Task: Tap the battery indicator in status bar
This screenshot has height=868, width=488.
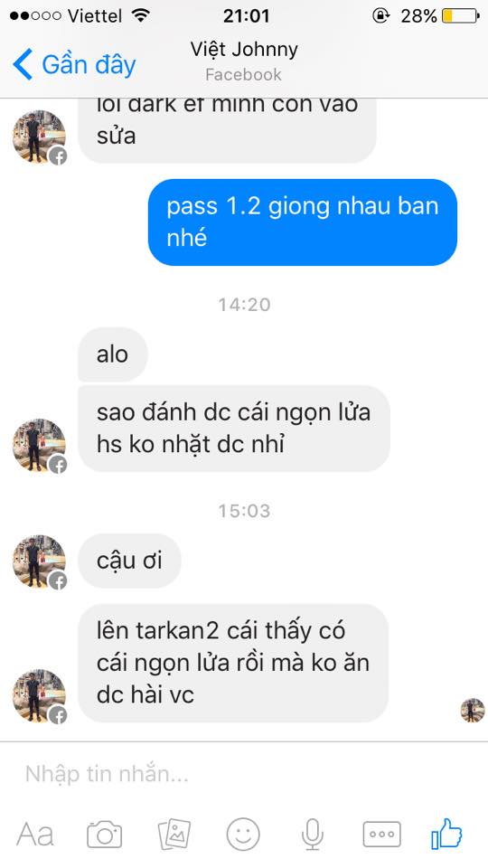Action: click(460, 15)
